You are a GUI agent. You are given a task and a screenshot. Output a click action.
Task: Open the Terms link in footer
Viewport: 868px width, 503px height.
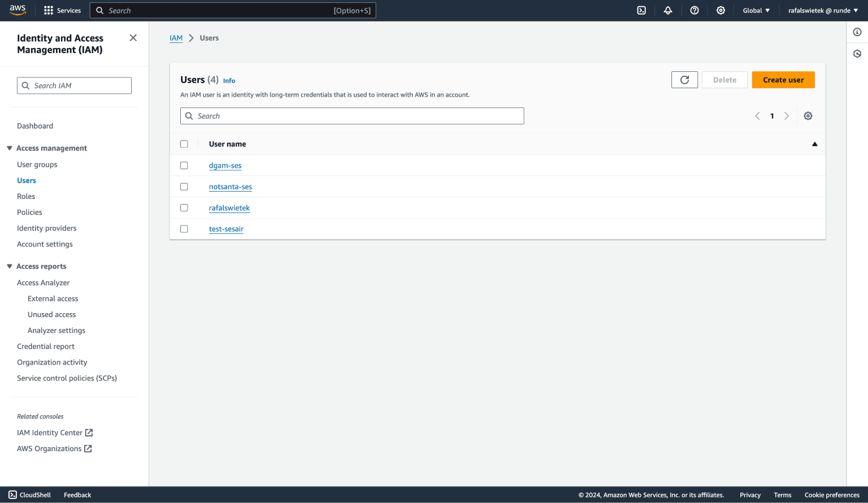(783, 495)
